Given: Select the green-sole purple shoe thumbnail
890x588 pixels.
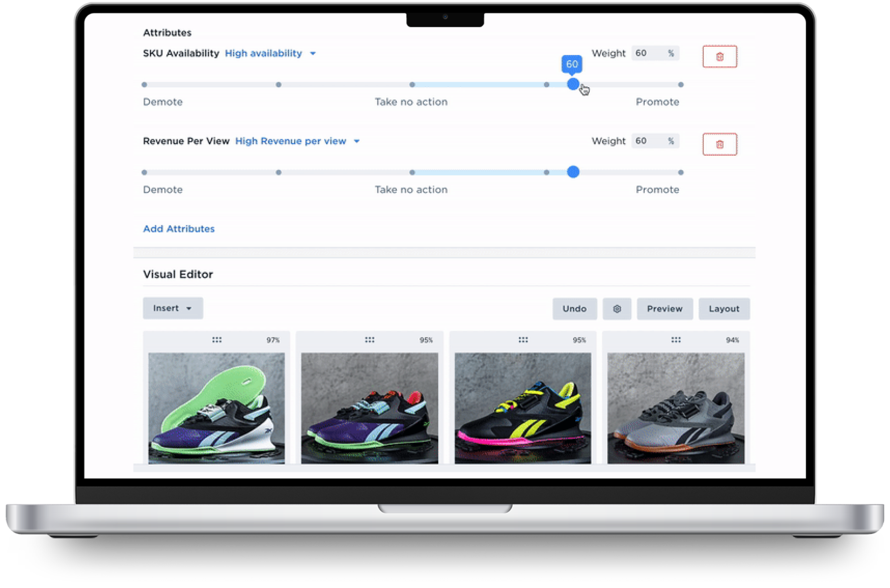Looking at the screenshot, I should 216,408.
